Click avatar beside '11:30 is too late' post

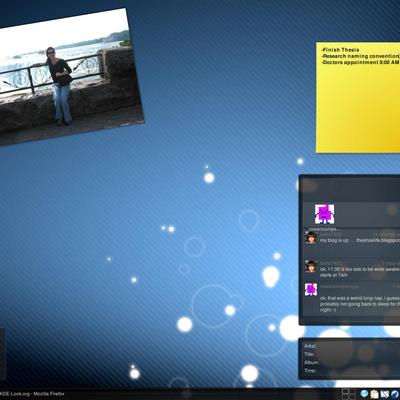tap(311, 266)
